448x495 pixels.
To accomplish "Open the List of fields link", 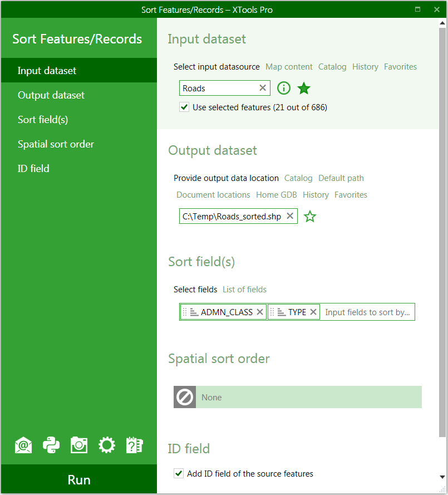I will coord(244,290).
